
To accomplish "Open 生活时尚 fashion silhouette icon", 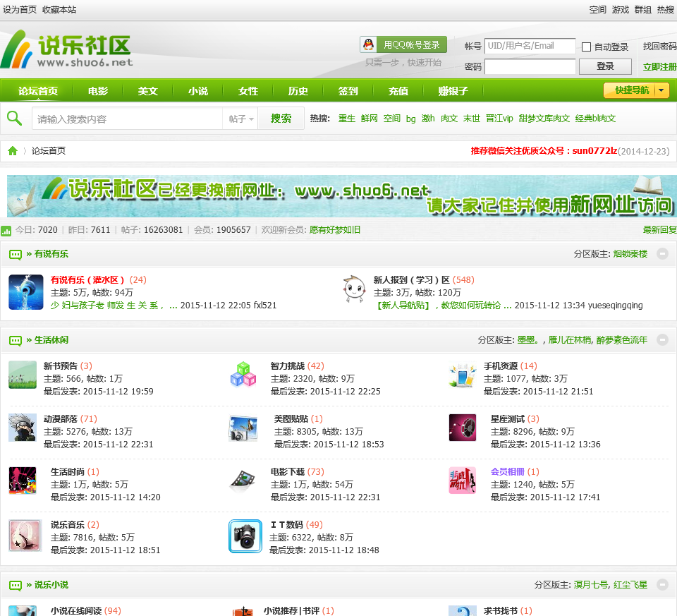I will [x=23, y=481].
